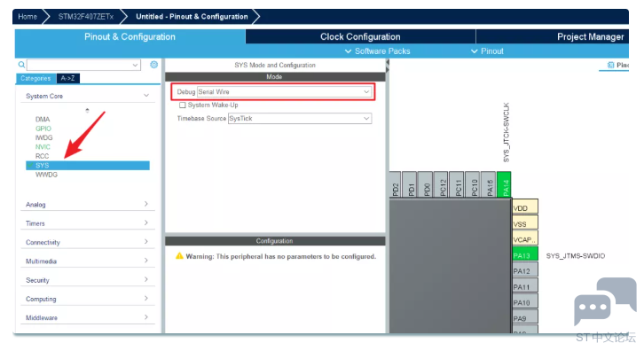Select SYS in System Core list
The height and width of the screenshot is (351, 644).
coord(88,166)
